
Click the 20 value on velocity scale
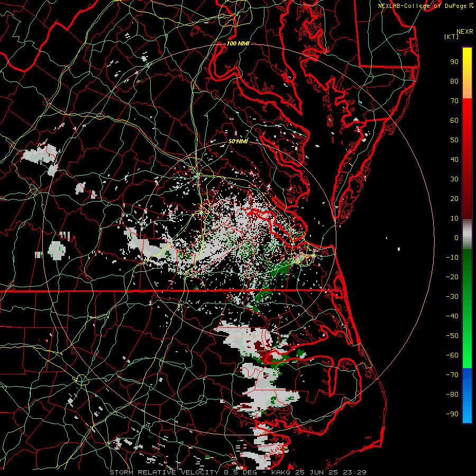[x=454, y=198]
